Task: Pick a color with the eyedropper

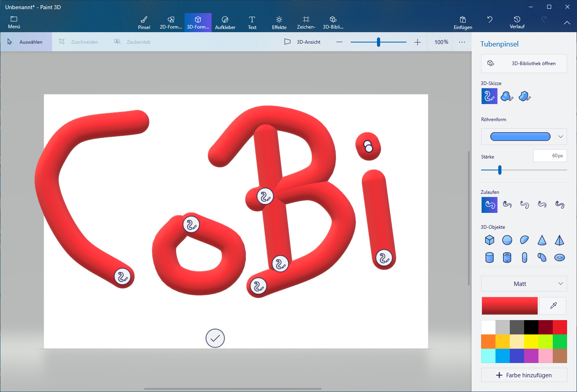Action: pyautogui.click(x=552, y=305)
